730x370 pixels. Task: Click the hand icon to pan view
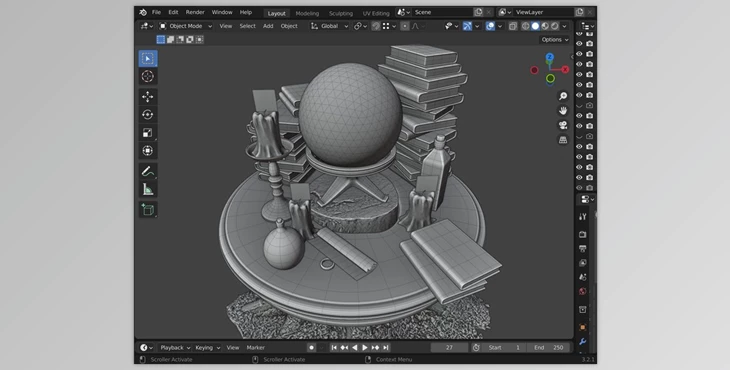pyautogui.click(x=563, y=110)
